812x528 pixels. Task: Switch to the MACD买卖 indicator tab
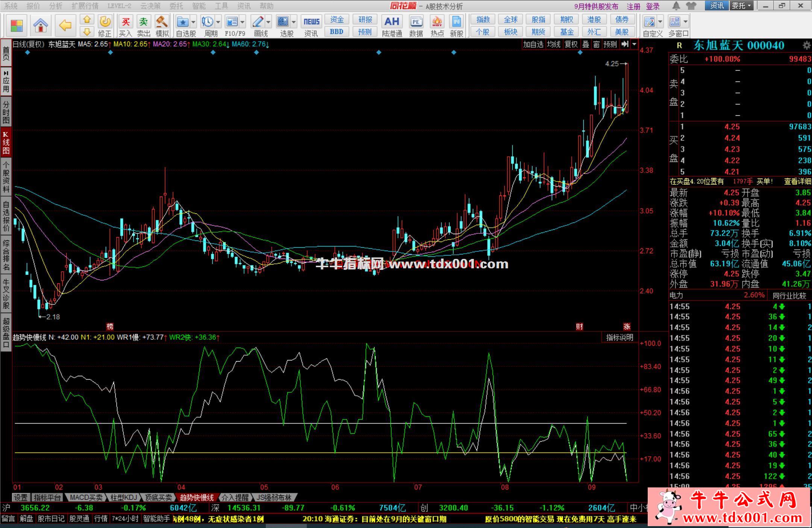point(86,498)
